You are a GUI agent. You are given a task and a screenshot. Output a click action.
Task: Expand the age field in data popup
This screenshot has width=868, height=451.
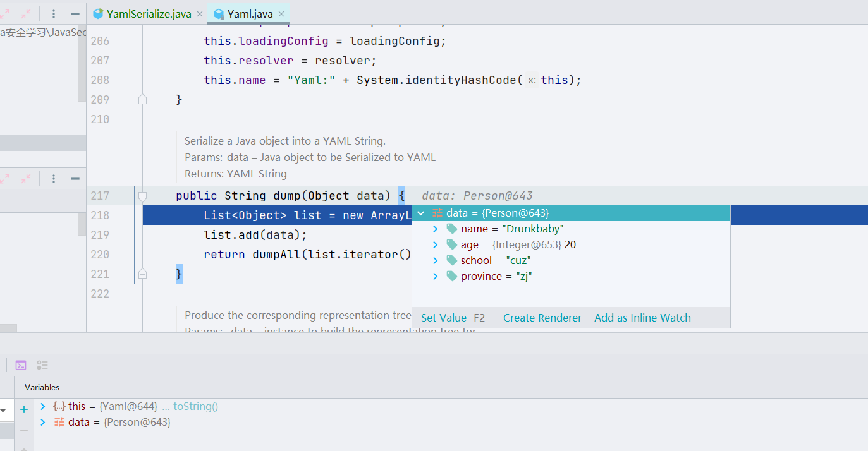coord(435,244)
